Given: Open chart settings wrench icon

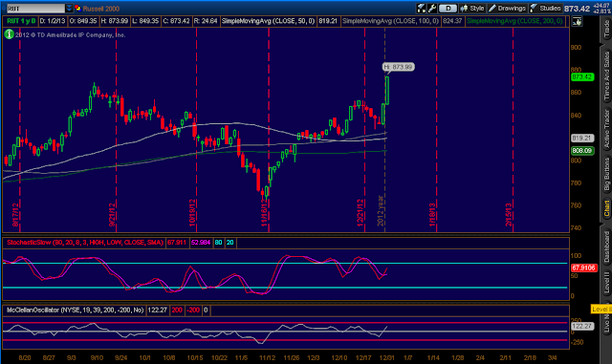Looking at the screenshot, I should click(x=431, y=9).
